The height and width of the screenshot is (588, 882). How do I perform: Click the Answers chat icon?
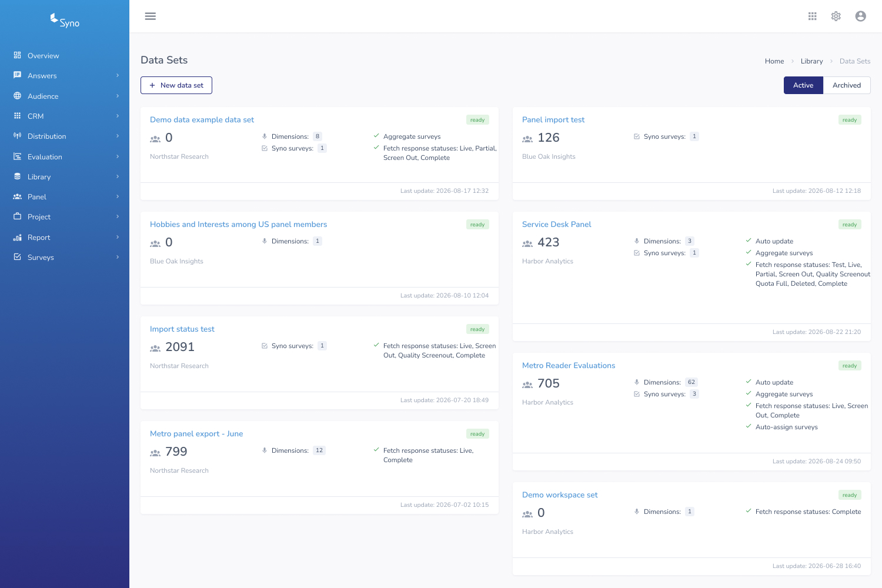coord(18,75)
